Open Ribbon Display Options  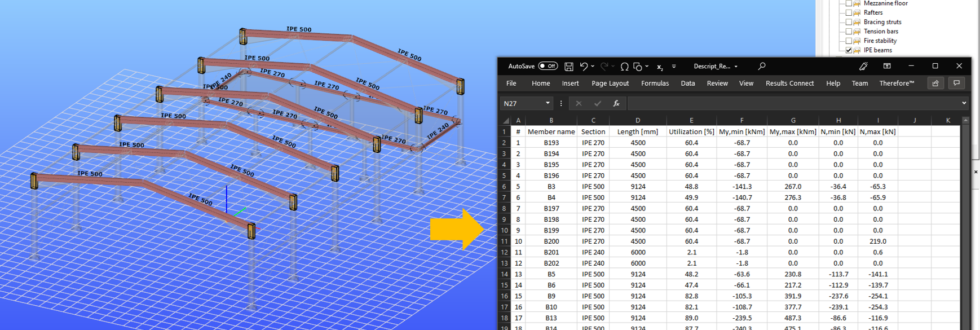(x=887, y=66)
